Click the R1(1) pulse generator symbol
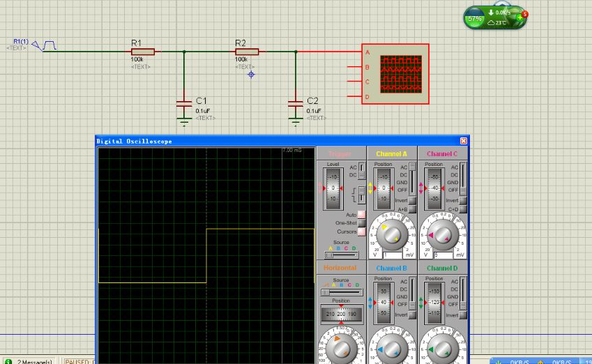Viewport: 592px width, 364px height. click(49, 45)
